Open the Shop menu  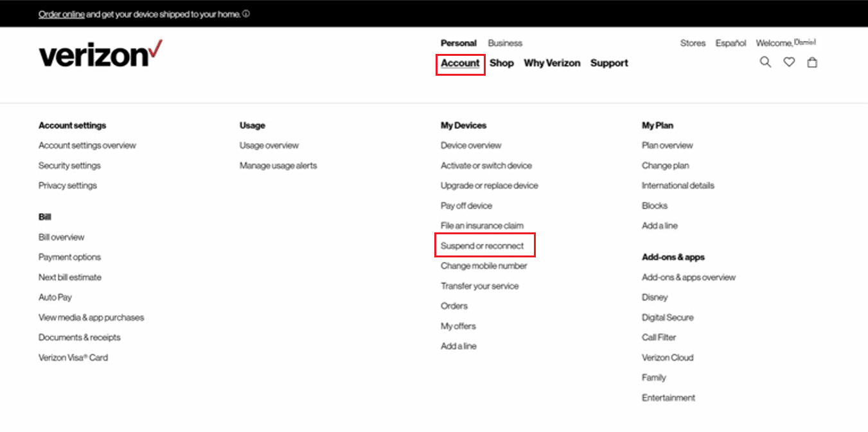(502, 63)
